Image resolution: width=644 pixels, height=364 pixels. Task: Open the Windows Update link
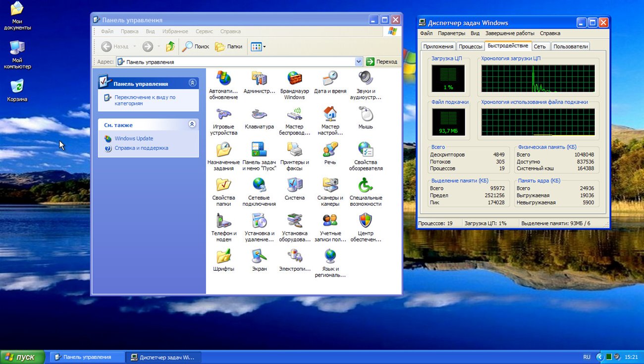(x=134, y=138)
